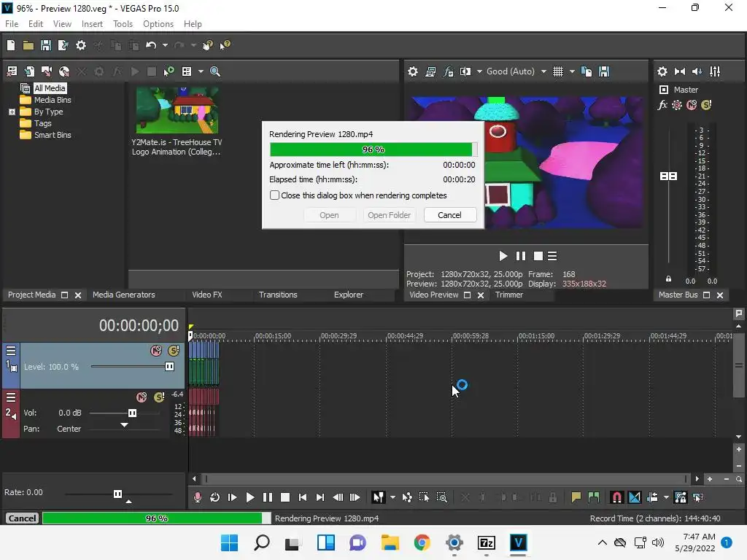Check Close this dialog box when rendering completes

point(274,195)
